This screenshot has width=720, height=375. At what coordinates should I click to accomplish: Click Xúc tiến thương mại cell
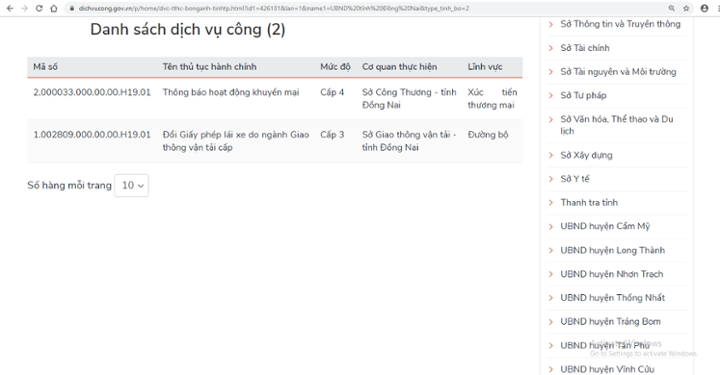pyautogui.click(x=492, y=99)
